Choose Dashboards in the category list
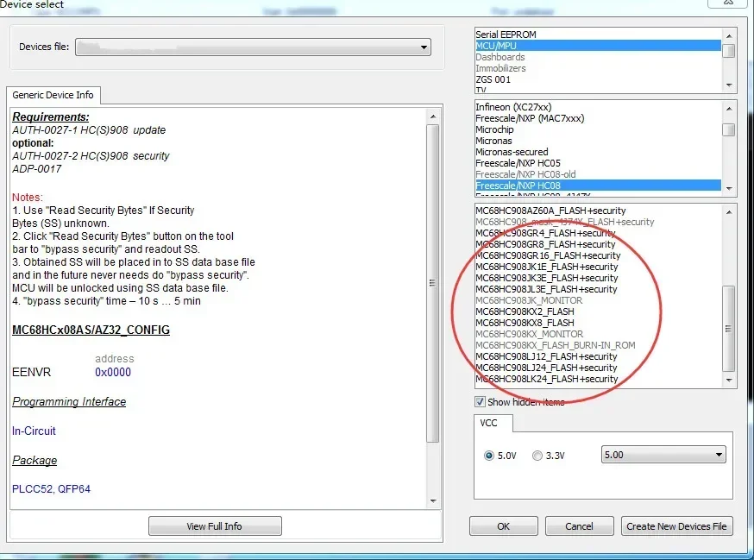 pos(598,57)
